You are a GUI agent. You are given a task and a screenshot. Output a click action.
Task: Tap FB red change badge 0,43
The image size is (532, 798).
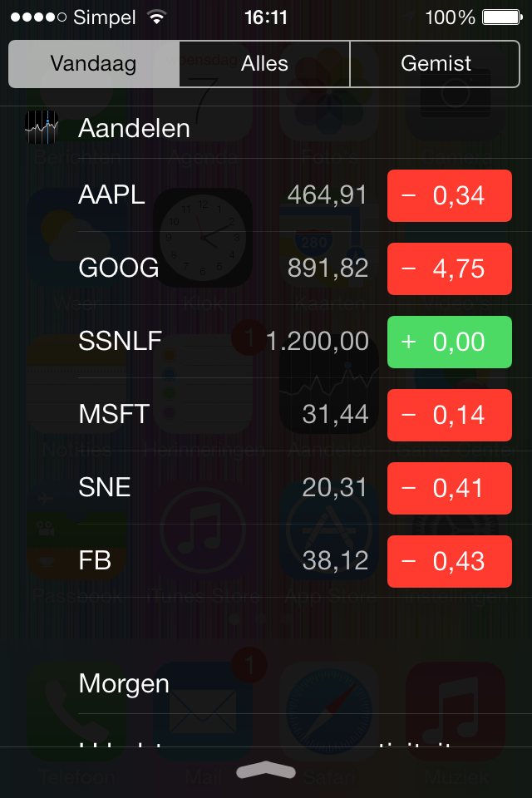(x=450, y=561)
